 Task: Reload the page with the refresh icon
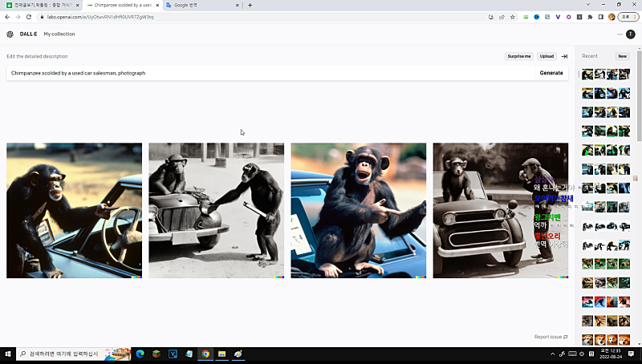[29, 17]
